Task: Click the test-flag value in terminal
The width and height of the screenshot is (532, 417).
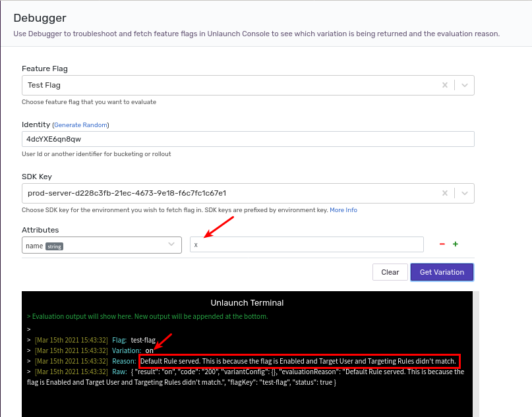Action: [143, 340]
